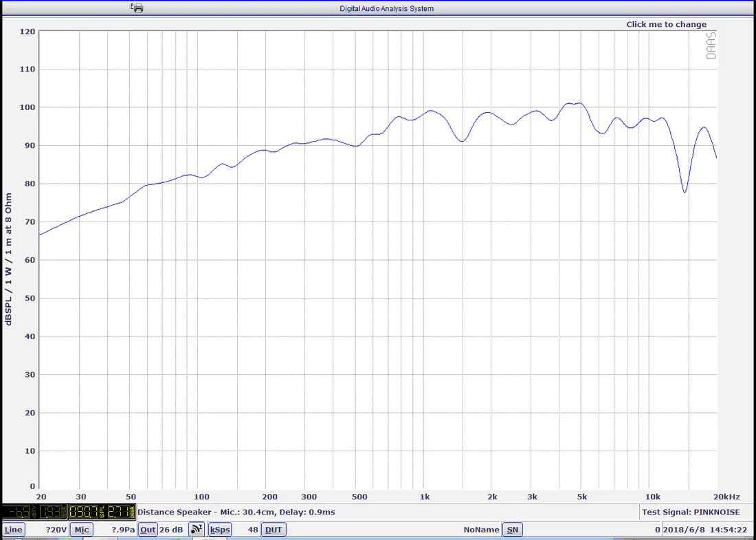Click the printer icon on the title bar
This screenshot has height=540, width=756.
137,7
